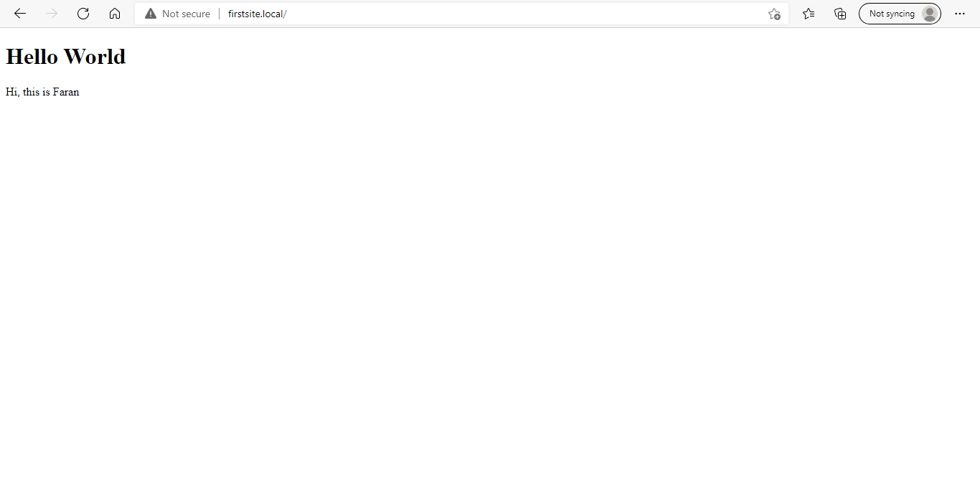The width and height of the screenshot is (980, 499).
Task: Click the word World in the heading
Action: pos(95,57)
